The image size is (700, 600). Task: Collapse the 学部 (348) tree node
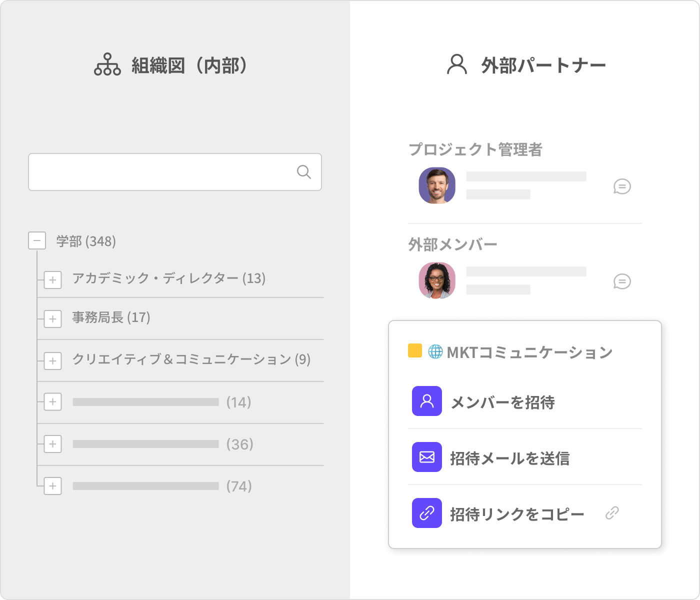pos(37,240)
